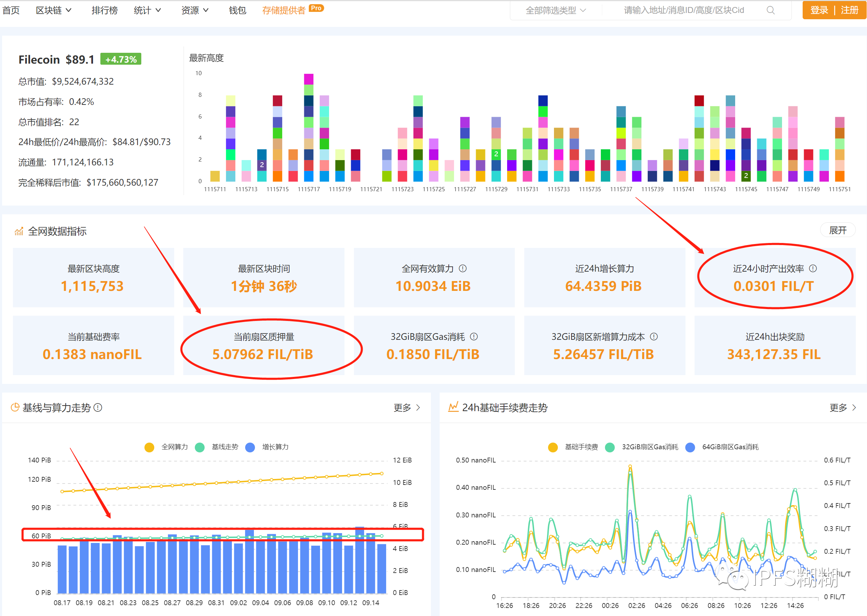Open 钱包 page
This screenshot has width=867, height=616.
pos(237,10)
